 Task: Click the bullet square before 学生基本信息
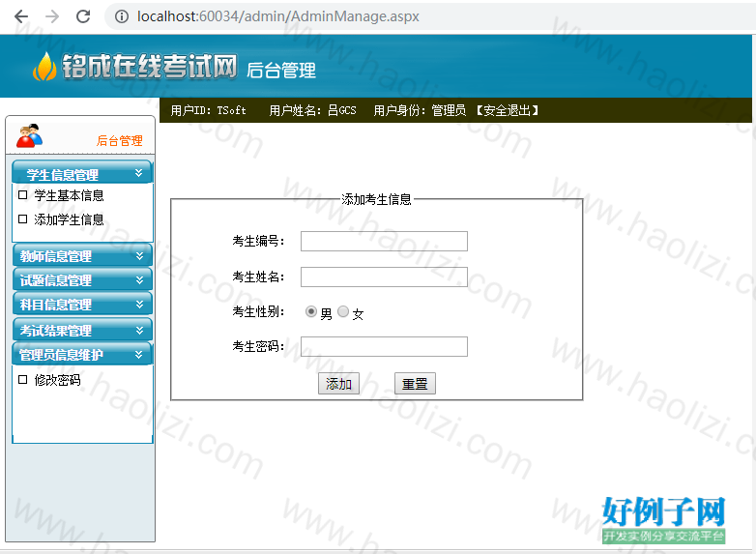click(x=22, y=195)
